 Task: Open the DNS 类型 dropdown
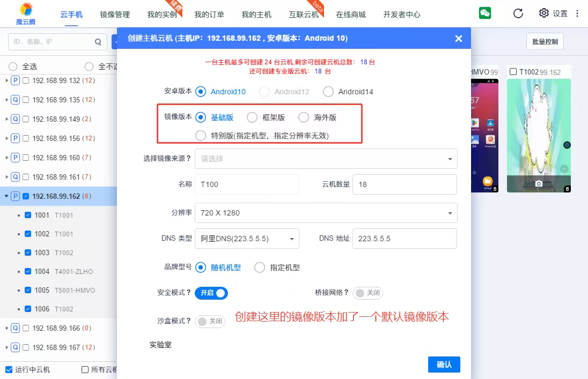[247, 239]
